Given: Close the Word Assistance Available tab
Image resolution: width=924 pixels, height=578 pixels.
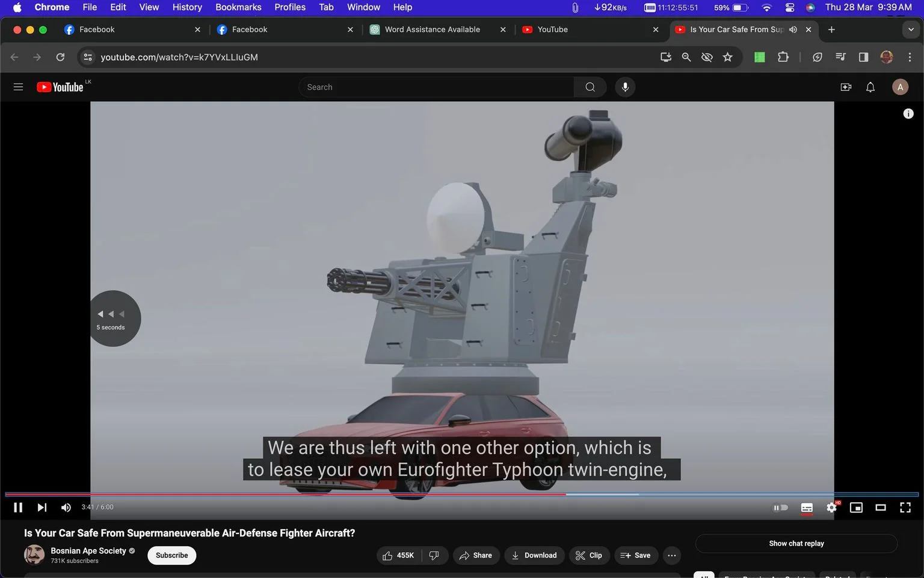Looking at the screenshot, I should (503, 30).
